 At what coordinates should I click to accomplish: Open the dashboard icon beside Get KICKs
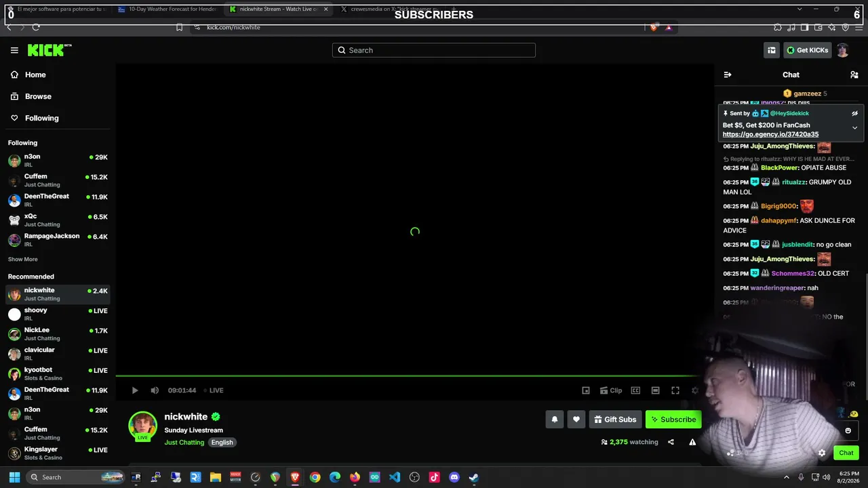[772, 50]
